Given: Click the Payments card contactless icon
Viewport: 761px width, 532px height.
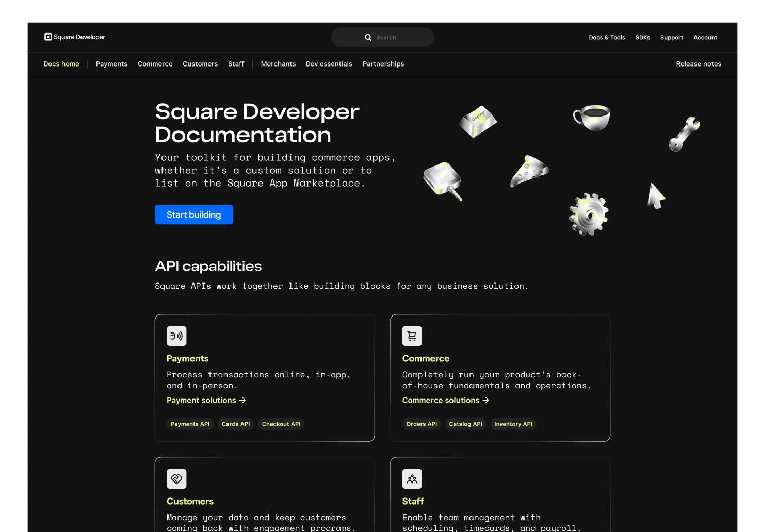Looking at the screenshot, I should (176, 336).
